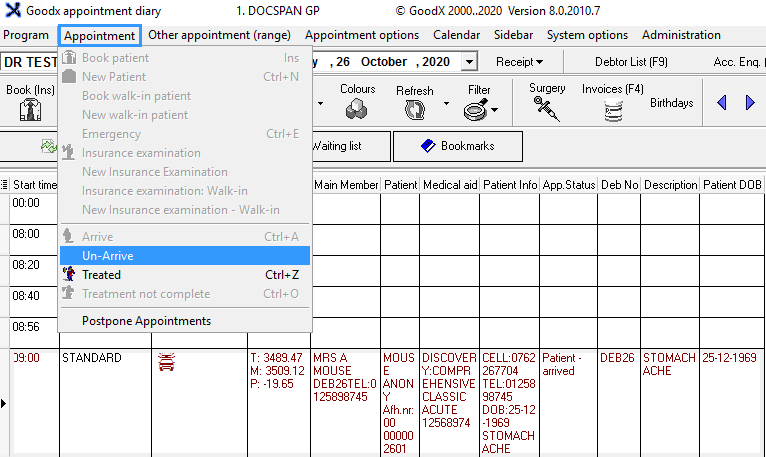The image size is (766, 457).
Task: Click the Patient DOB column header
Action: tap(732, 185)
